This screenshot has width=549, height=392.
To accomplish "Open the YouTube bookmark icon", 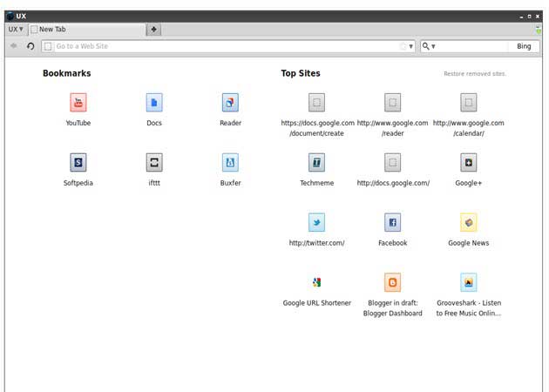I will coord(78,103).
